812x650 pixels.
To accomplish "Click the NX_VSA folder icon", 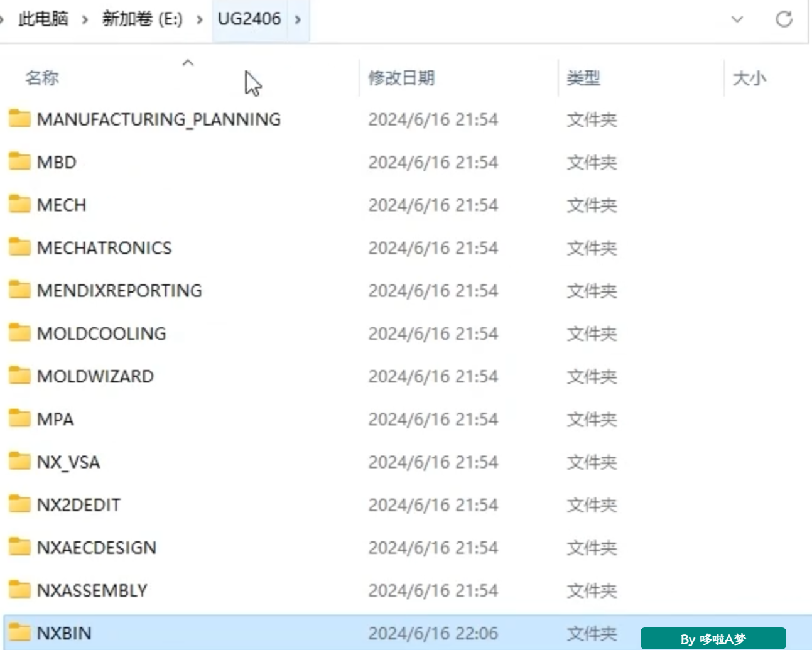I will 19,461.
